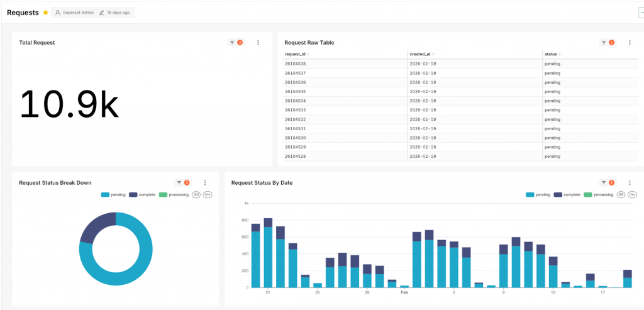Viewport: 644px width, 310px height.
Task: Open the dashboard more options button
Action: pyautogui.click(x=641, y=13)
